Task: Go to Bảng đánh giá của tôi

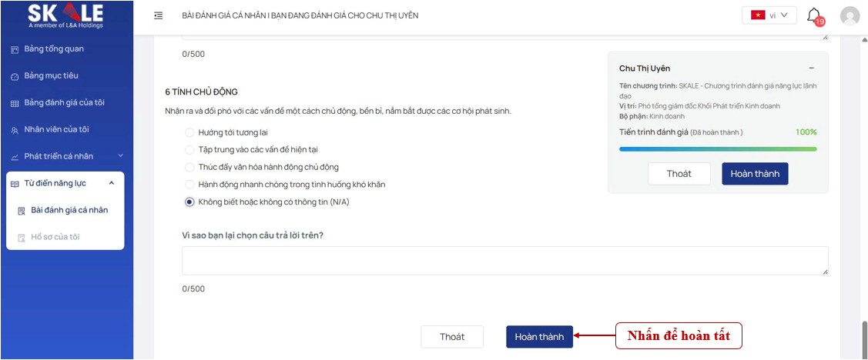Action: 64,103
